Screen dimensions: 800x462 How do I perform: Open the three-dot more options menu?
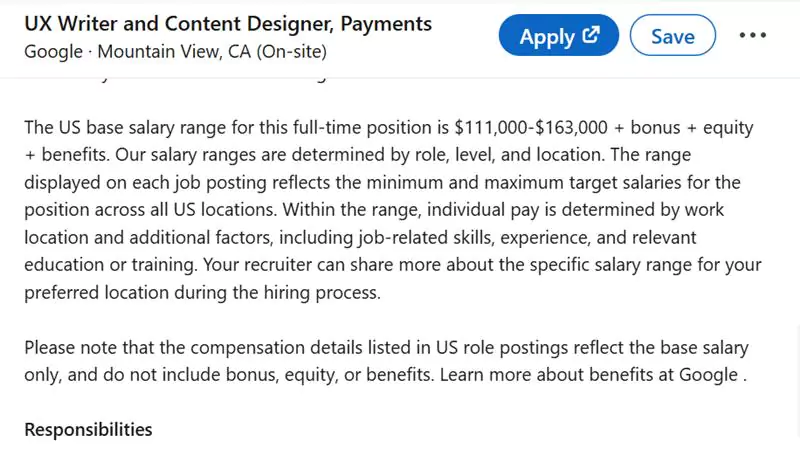tap(752, 36)
